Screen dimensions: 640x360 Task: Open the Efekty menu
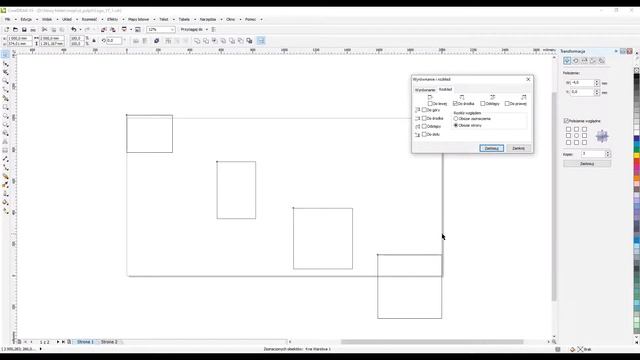[x=112, y=19]
